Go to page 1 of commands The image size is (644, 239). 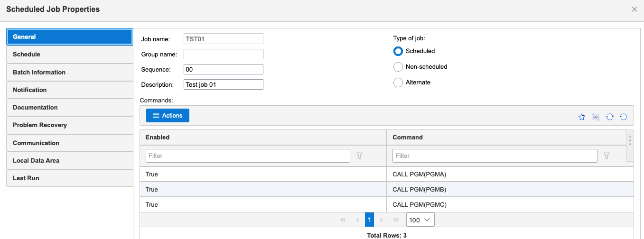point(369,220)
